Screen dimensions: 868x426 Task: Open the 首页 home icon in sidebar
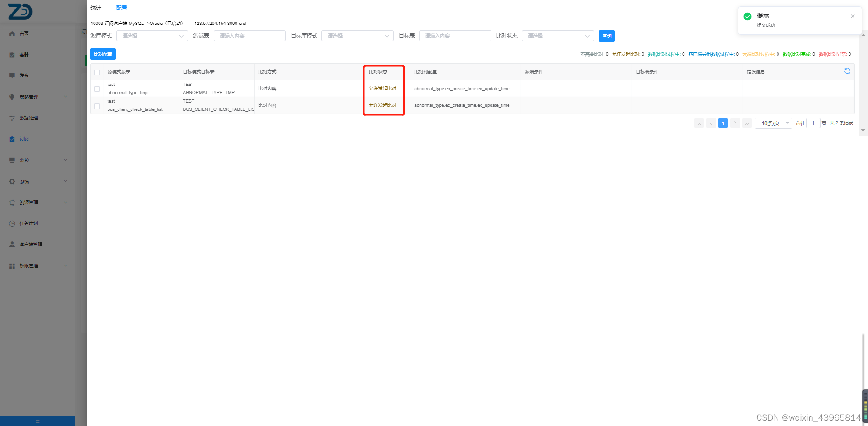tap(12, 33)
